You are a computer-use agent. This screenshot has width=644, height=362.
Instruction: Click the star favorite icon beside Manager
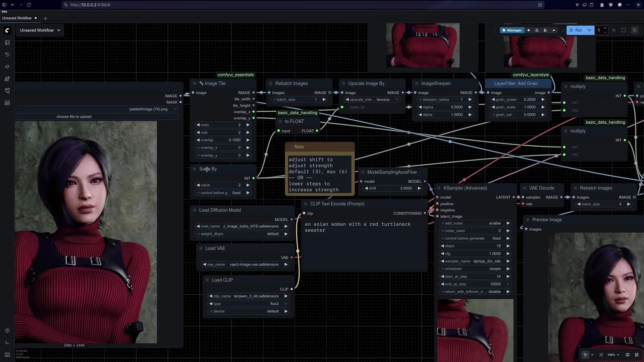(529, 30)
